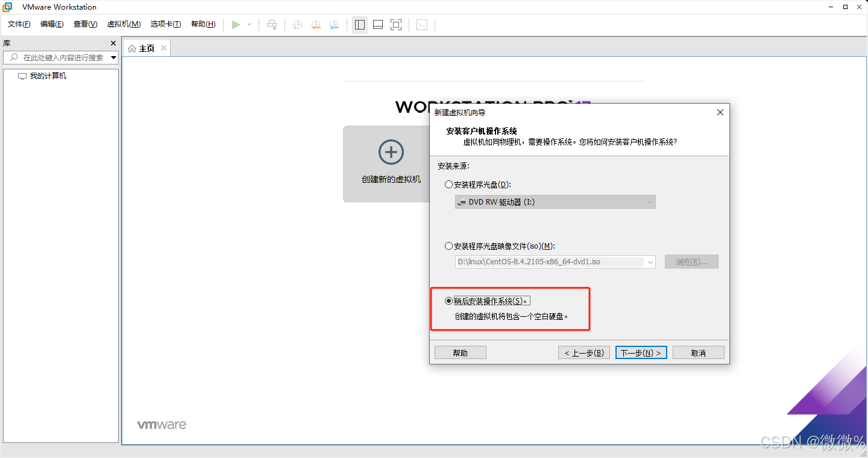Select 稍后安装操作系统(S) radio button
The image size is (868, 458).
click(448, 301)
